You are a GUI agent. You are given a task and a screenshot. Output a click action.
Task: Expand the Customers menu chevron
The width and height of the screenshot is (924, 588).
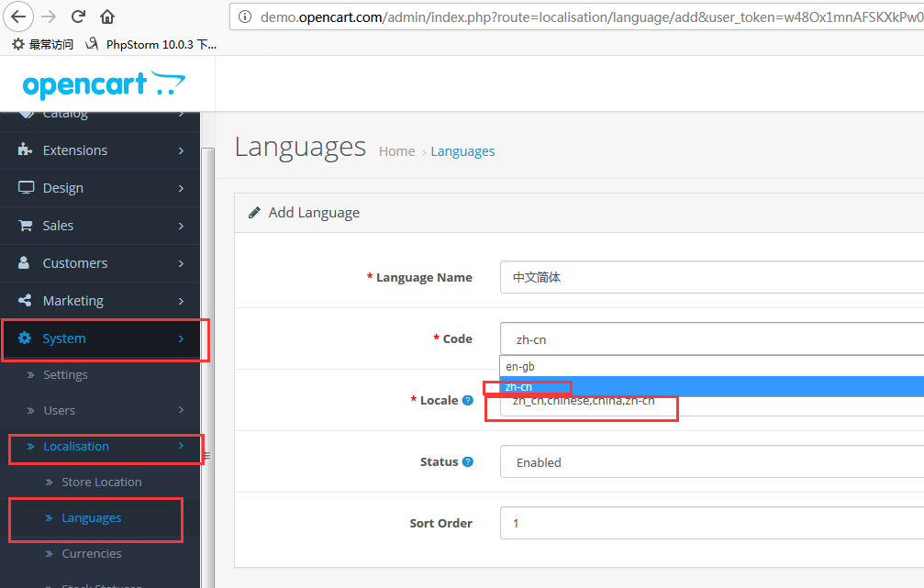[181, 263]
